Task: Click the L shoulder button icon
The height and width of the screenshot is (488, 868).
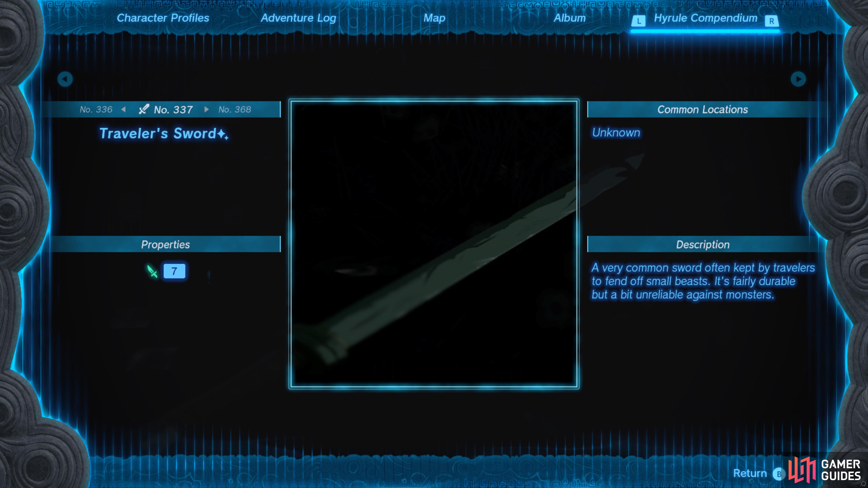Action: (639, 21)
